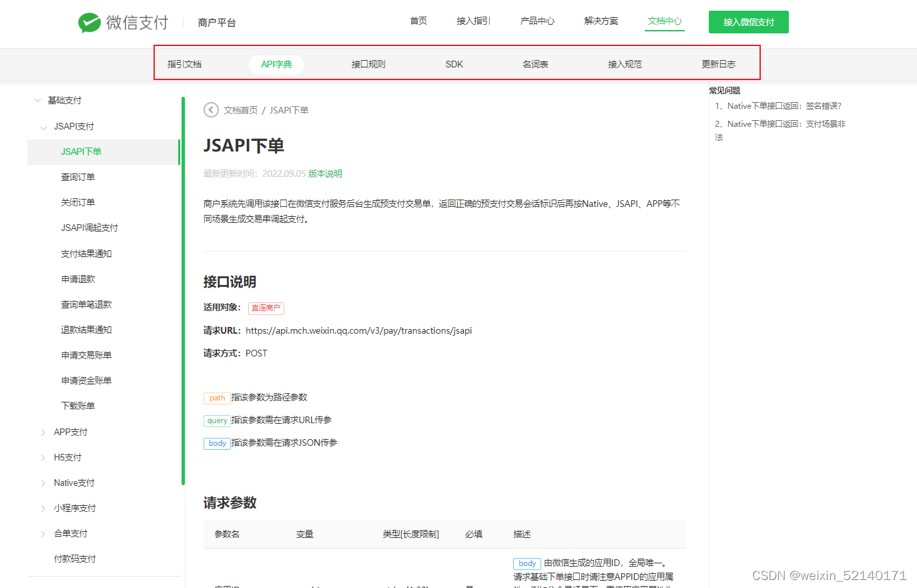Open the SDK tab
Image resolution: width=917 pixels, height=588 pixels.
coord(454,64)
